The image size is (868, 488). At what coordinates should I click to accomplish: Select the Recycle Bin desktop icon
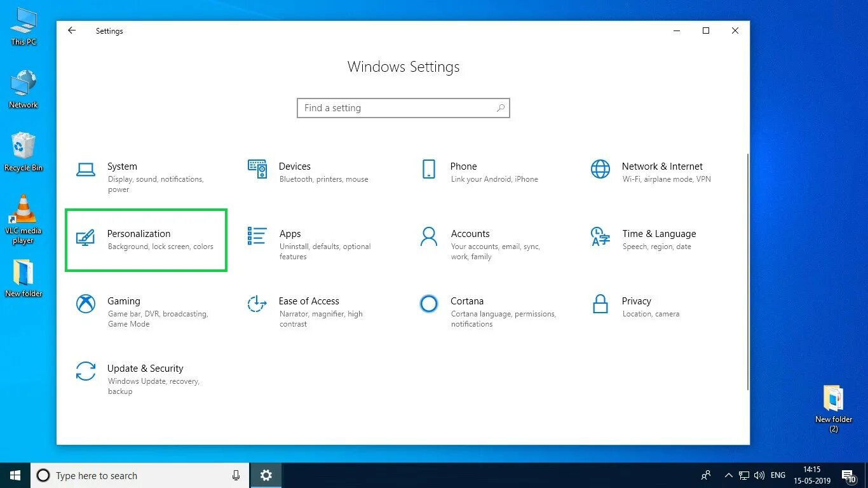(x=24, y=152)
